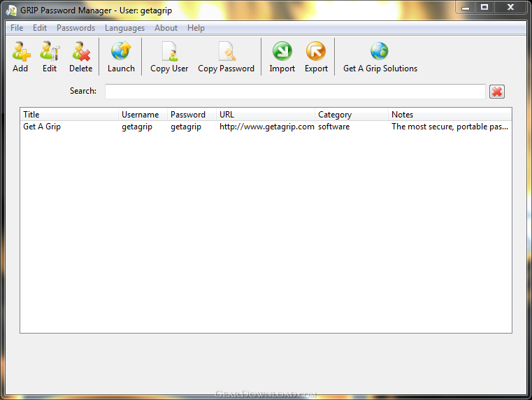This screenshot has height=400, width=532.
Task: Click the Export toolbar icon
Action: (316, 51)
